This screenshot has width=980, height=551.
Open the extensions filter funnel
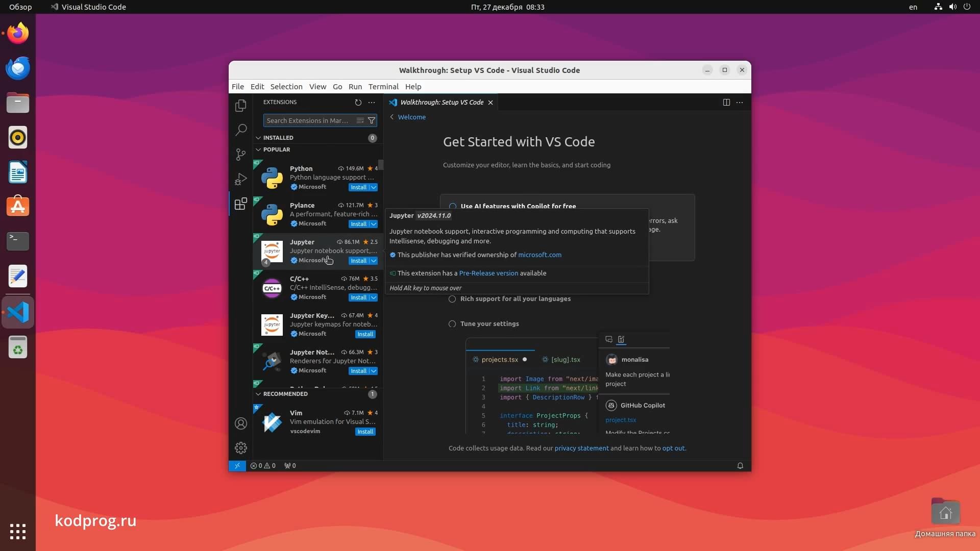pos(372,121)
